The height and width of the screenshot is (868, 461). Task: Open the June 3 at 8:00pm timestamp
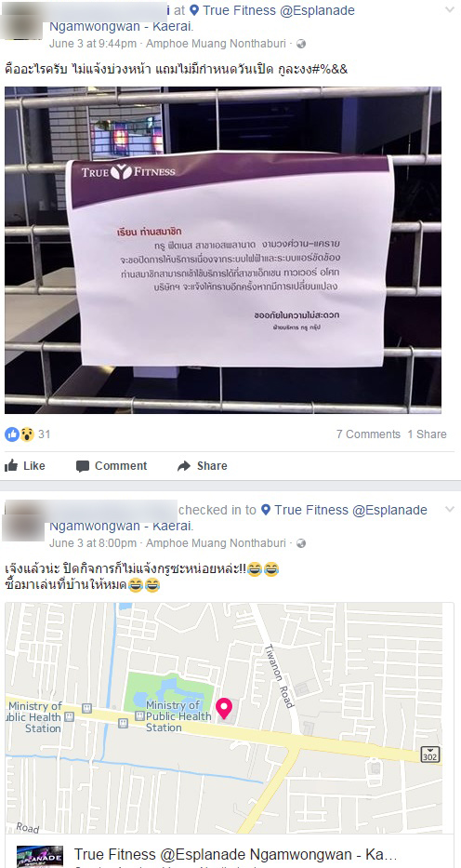[93, 543]
